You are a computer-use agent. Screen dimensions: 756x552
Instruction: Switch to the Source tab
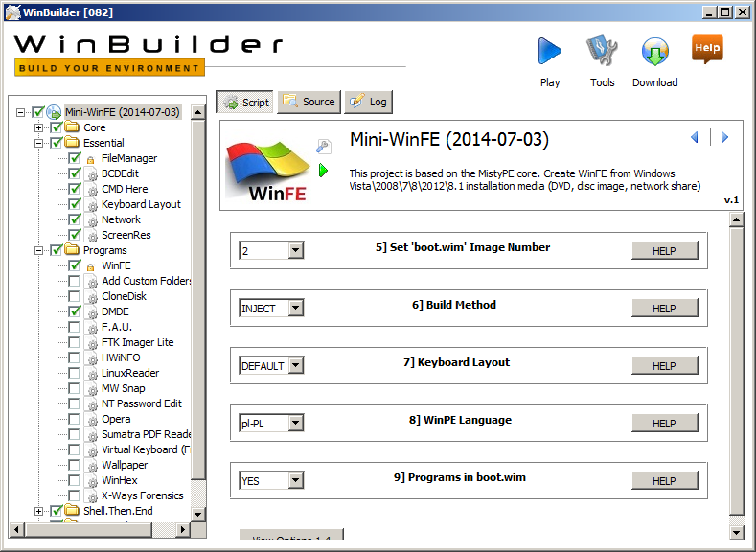[x=309, y=102]
